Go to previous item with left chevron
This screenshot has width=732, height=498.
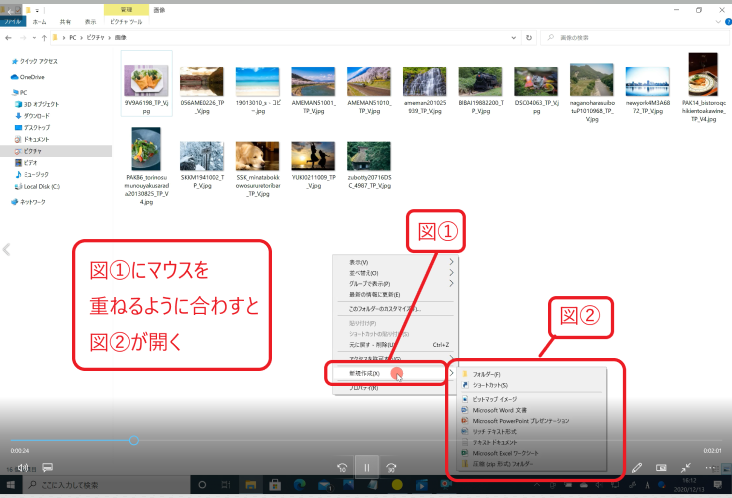click(x=7, y=249)
